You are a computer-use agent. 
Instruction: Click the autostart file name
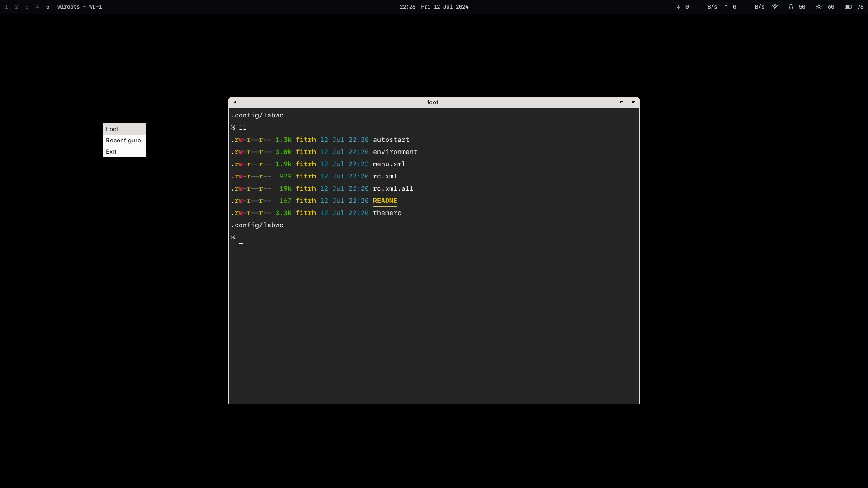coord(391,140)
